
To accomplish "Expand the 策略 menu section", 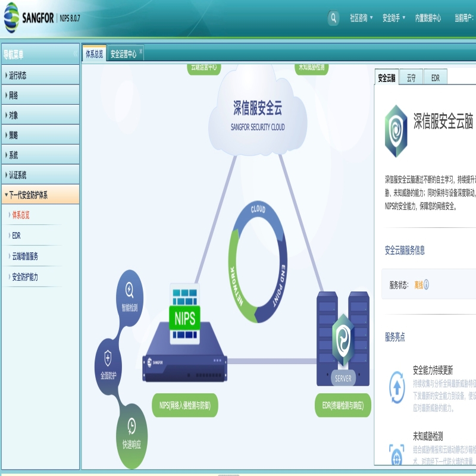I will point(40,135).
